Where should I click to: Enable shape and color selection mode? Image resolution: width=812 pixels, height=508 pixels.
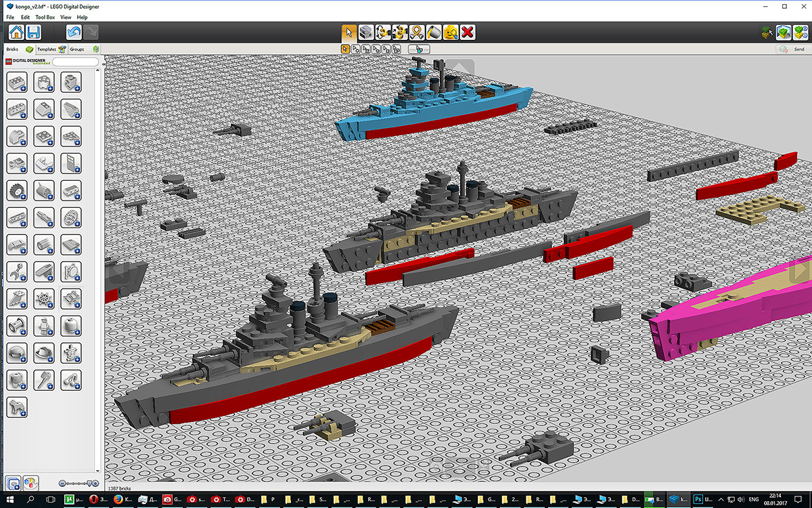click(x=397, y=49)
